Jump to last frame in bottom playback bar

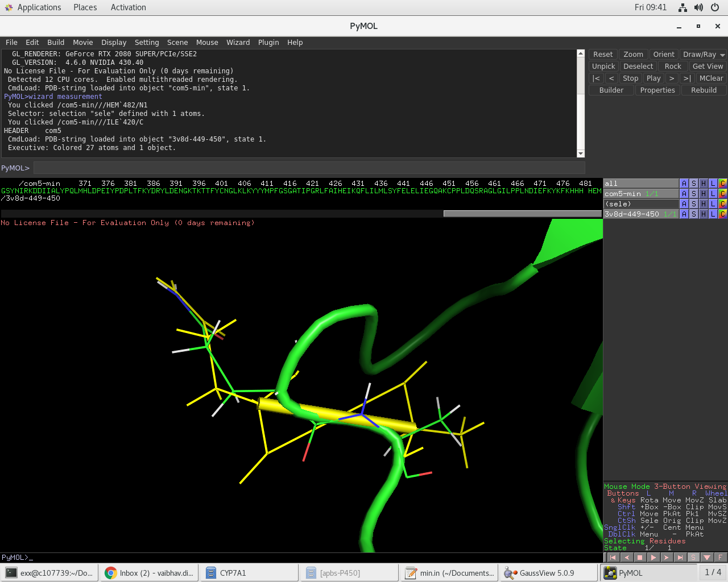(680, 558)
